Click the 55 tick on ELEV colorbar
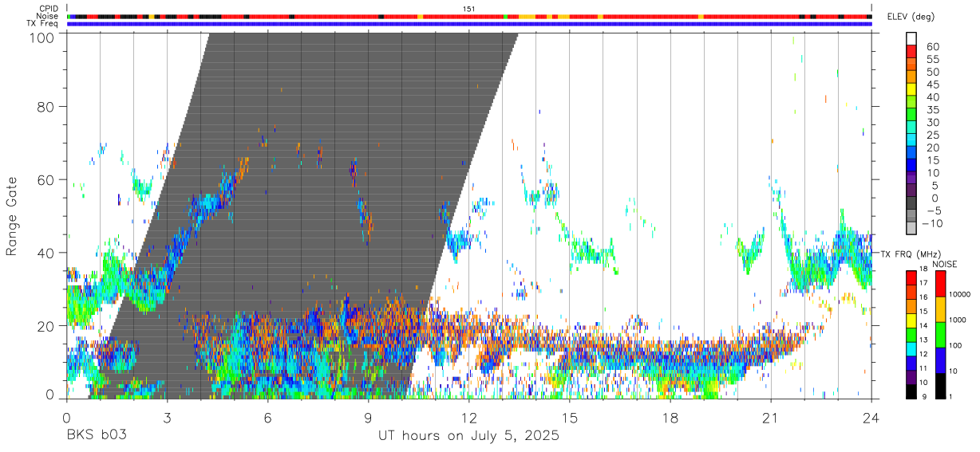The width and height of the screenshot is (980, 452). [x=932, y=59]
